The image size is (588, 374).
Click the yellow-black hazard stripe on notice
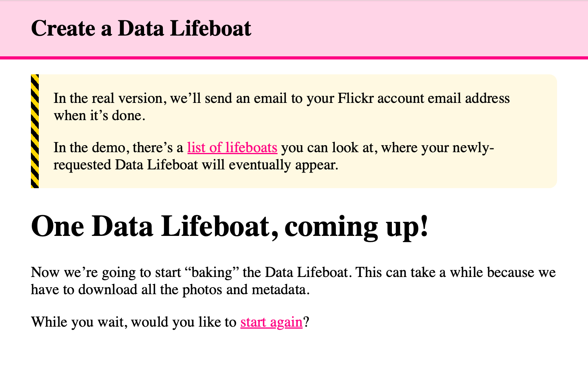coord(35,131)
